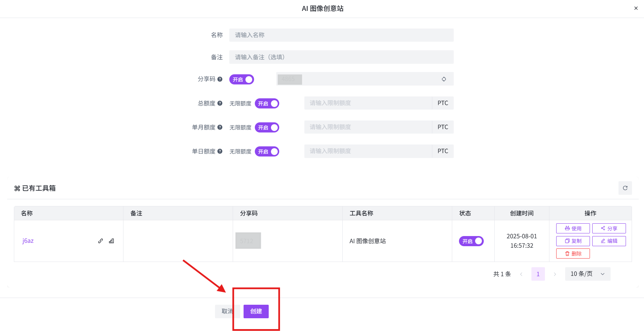Open help icon beside 单月额度
This screenshot has width=644, height=331.
coord(220,127)
